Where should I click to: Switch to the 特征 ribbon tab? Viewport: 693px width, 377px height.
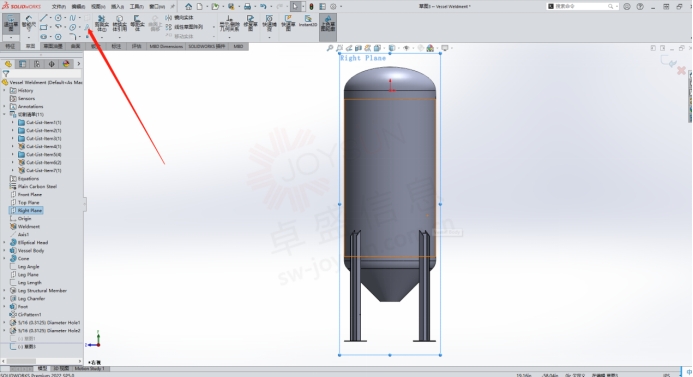[10, 46]
